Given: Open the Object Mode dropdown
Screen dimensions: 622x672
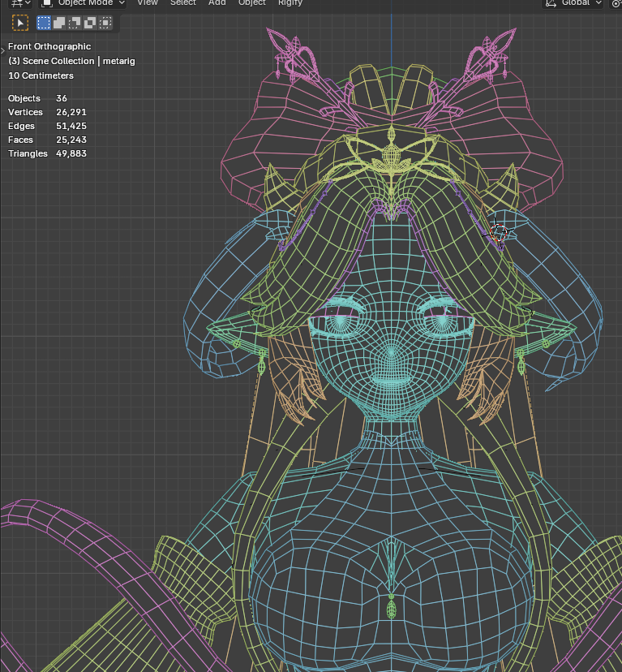Looking at the screenshot, I should (x=83, y=3).
